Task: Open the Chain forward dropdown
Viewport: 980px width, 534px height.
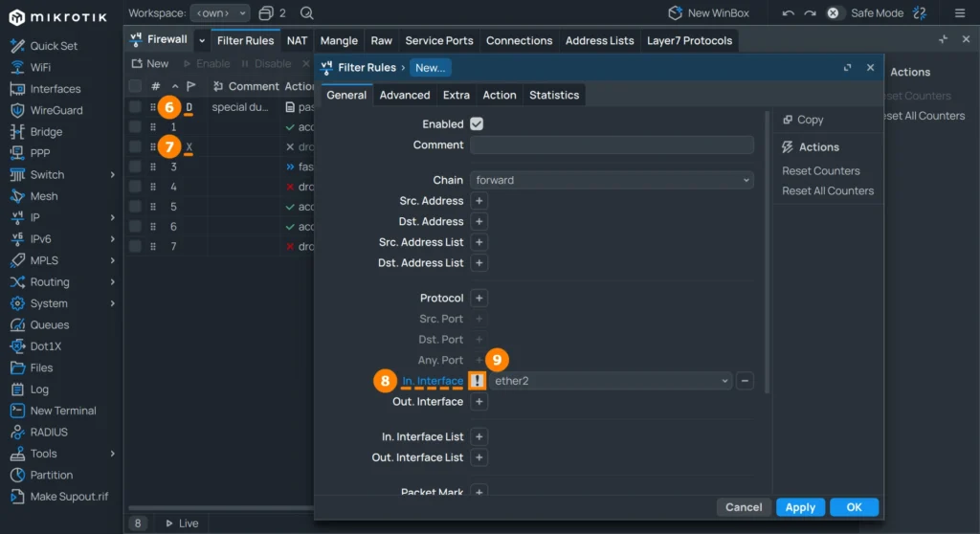Action: 612,180
